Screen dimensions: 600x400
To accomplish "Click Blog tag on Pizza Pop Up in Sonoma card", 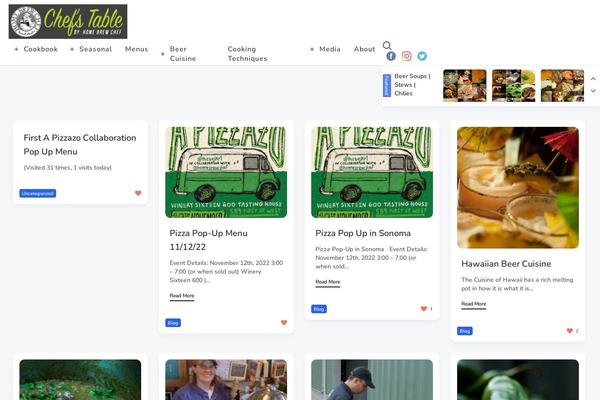I will coord(319,309).
